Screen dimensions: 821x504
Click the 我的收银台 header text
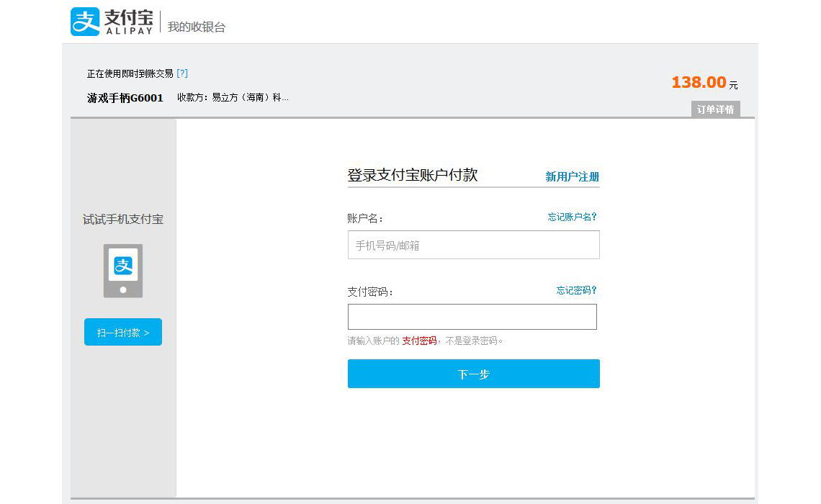click(x=197, y=27)
